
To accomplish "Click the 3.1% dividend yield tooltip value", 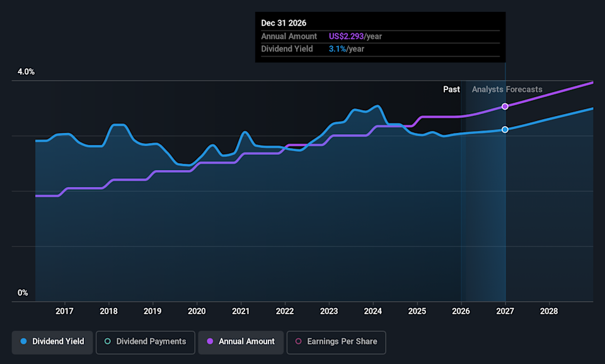I will click(x=337, y=48).
